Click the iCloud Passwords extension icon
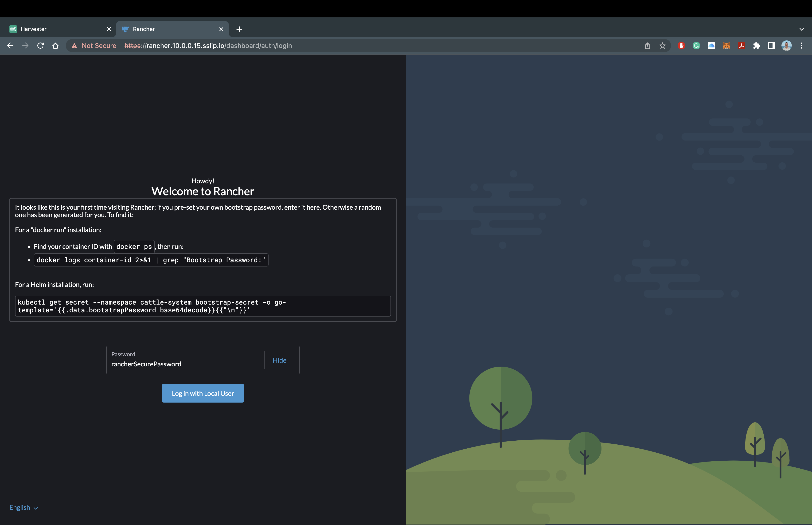Viewport: 812px width, 525px height. [711, 45]
